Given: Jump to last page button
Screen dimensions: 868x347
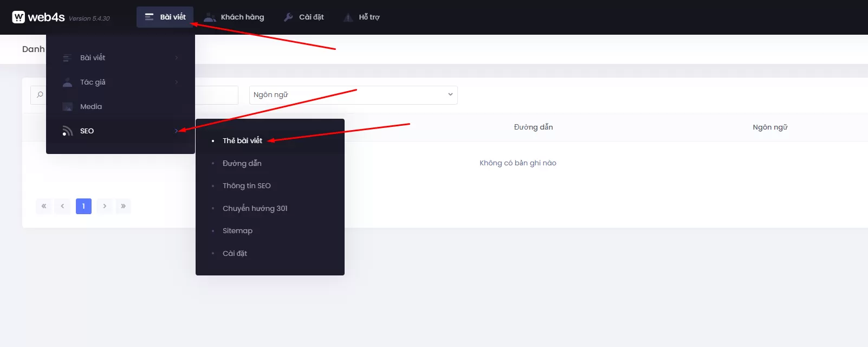Looking at the screenshot, I should click(124, 206).
